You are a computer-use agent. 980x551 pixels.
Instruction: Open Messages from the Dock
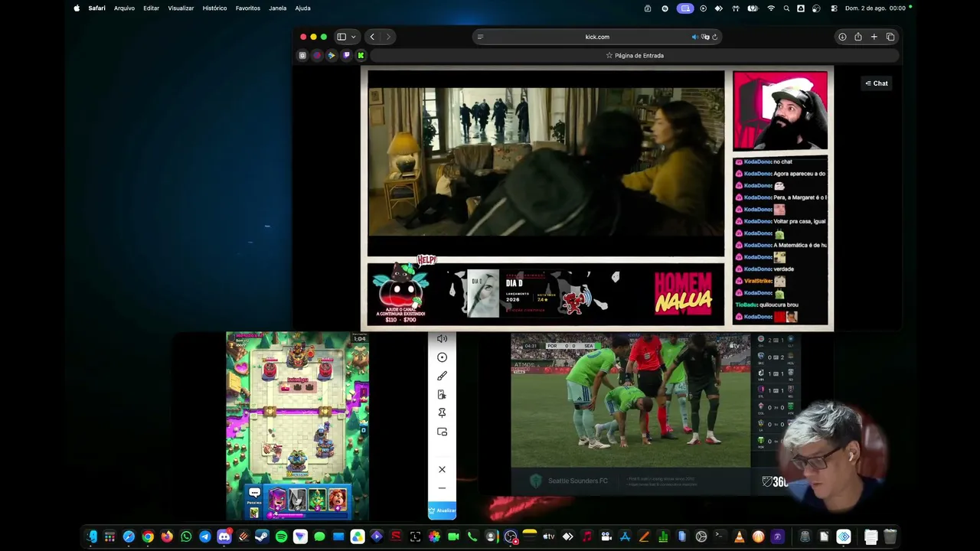click(x=319, y=536)
